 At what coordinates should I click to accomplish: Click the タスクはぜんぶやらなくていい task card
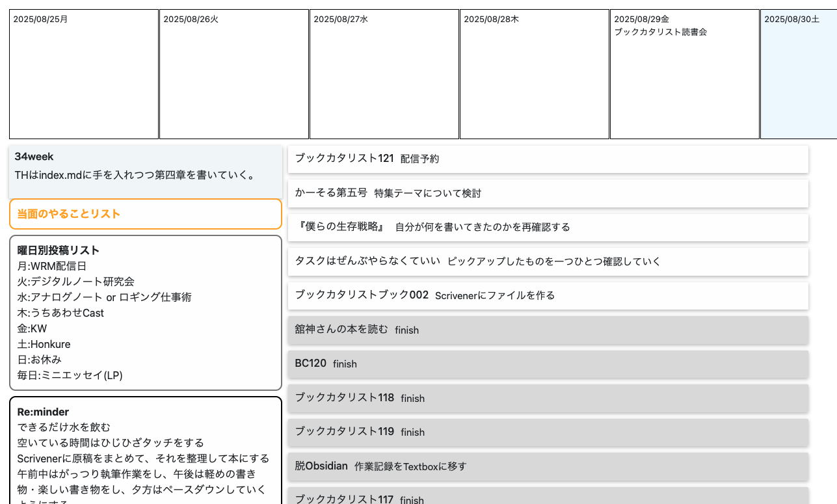click(x=548, y=261)
